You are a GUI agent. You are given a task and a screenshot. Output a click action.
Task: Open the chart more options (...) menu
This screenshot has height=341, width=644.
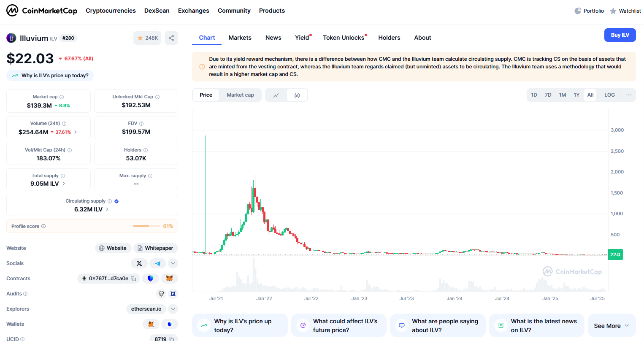pos(629,95)
